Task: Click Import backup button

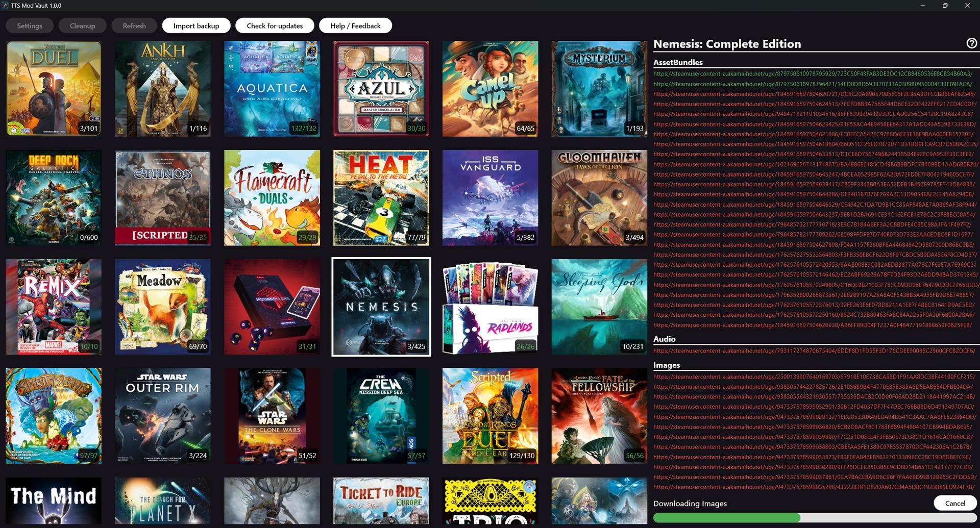Action: (196, 26)
